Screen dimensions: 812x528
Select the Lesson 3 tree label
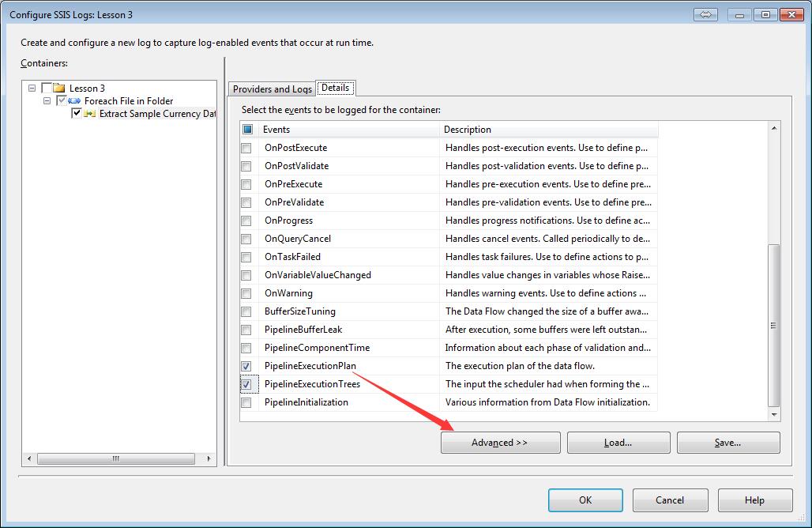87,88
